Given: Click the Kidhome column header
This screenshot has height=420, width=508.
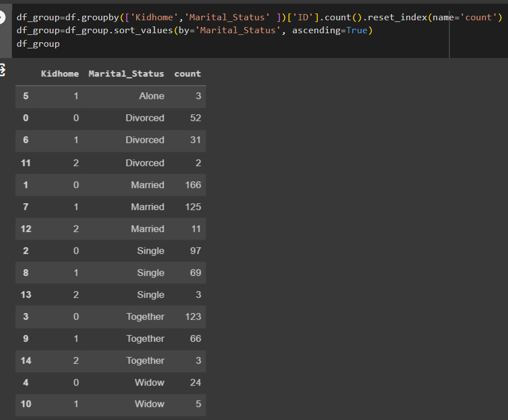Looking at the screenshot, I should click(x=60, y=74).
